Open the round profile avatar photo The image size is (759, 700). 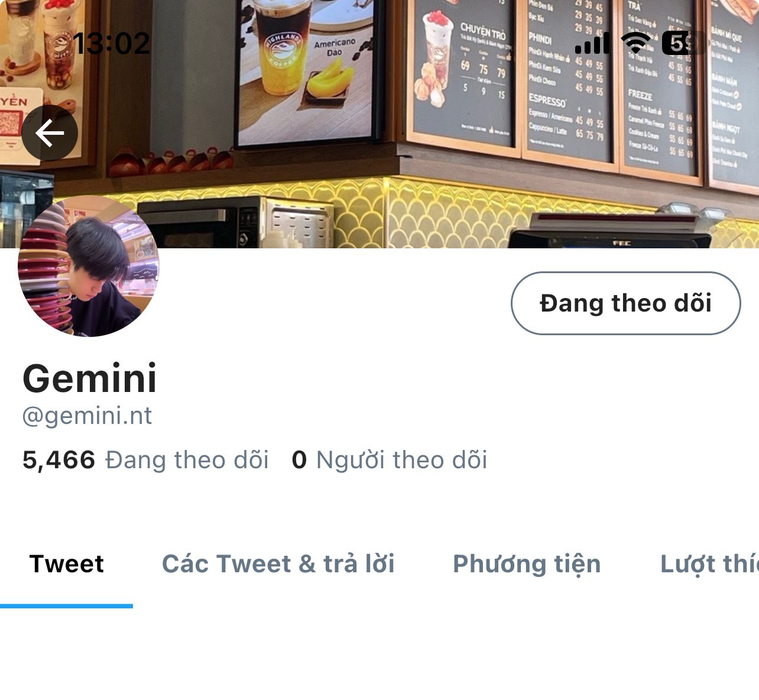pos(89,266)
